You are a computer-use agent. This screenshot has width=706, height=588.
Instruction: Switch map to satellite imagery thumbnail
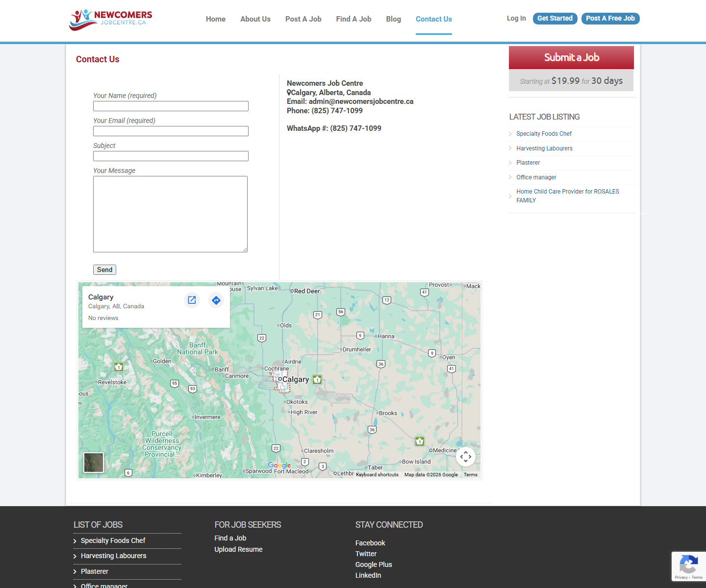(94, 462)
